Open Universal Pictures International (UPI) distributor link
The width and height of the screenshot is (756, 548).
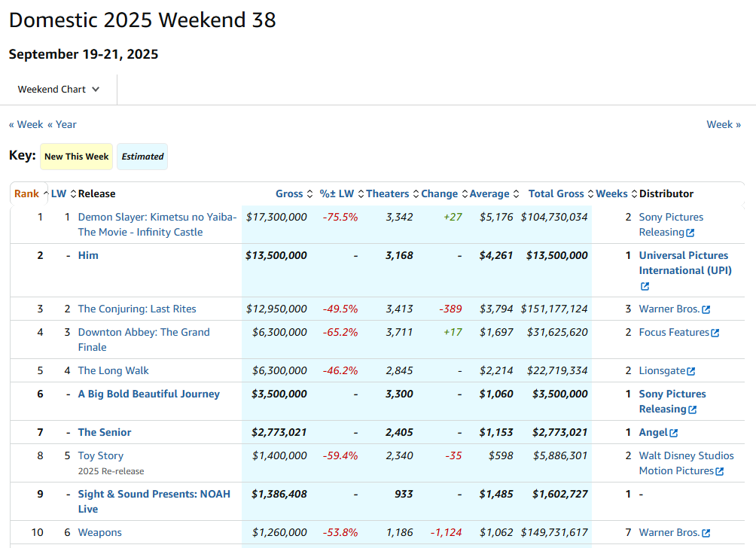pos(685,263)
